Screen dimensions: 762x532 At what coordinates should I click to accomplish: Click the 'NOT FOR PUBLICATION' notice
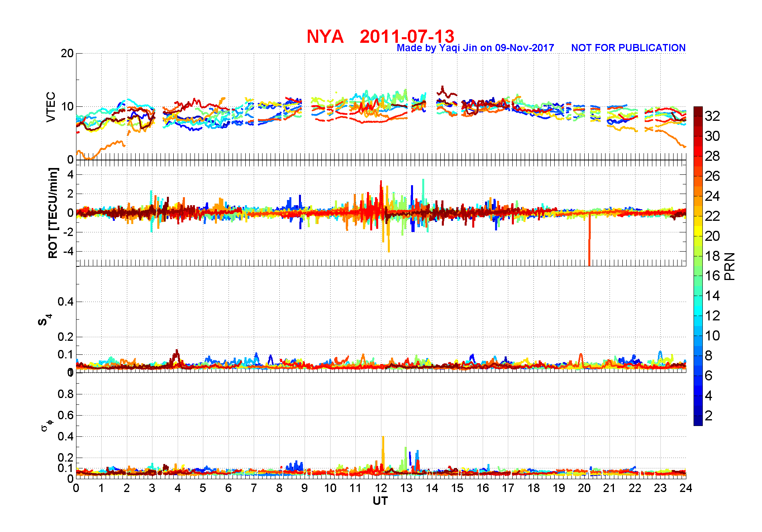(628, 48)
